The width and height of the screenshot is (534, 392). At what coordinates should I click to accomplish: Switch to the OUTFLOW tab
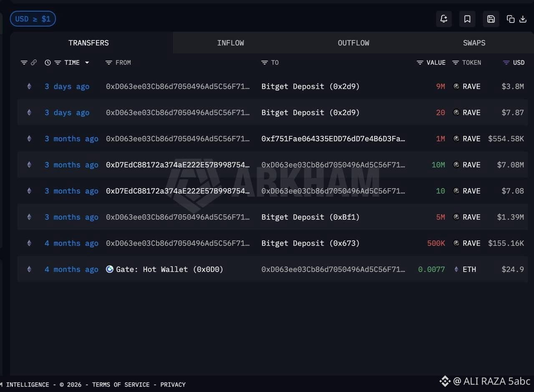point(354,43)
